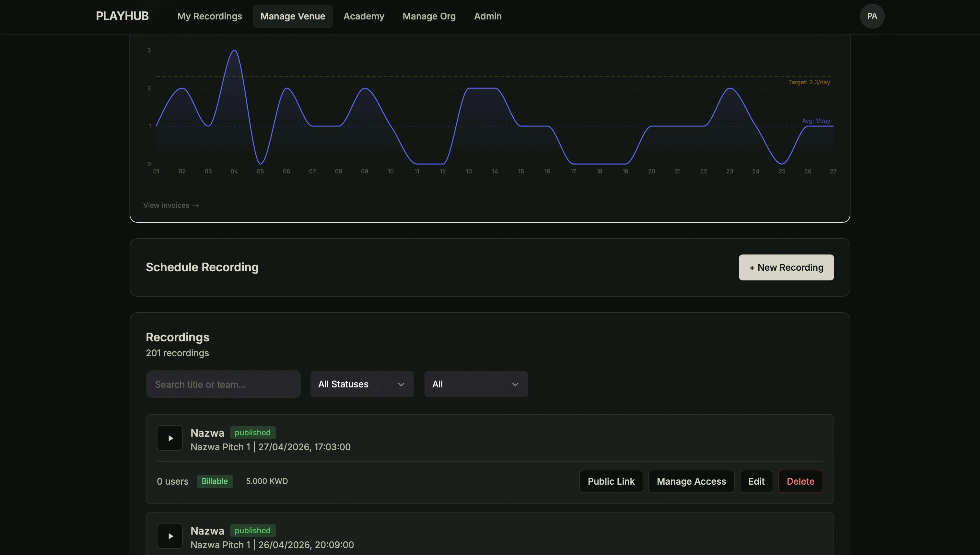
Task: Go to My Recordings
Action: click(210, 16)
